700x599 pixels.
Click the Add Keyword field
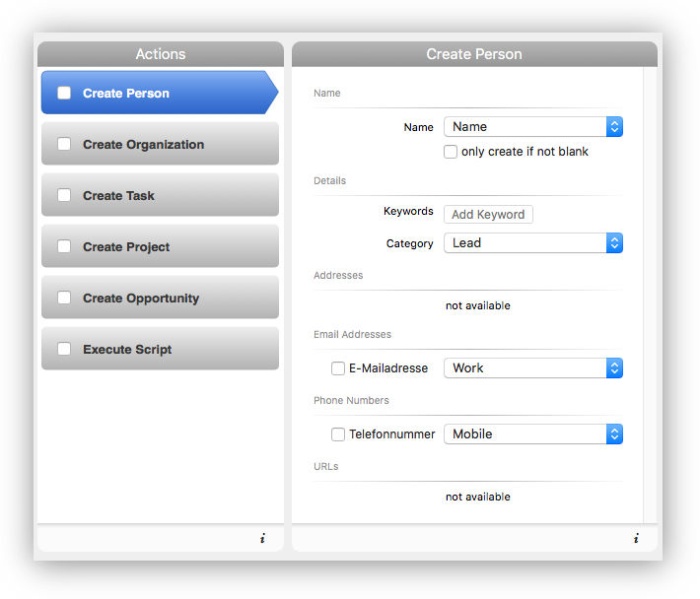coord(488,215)
